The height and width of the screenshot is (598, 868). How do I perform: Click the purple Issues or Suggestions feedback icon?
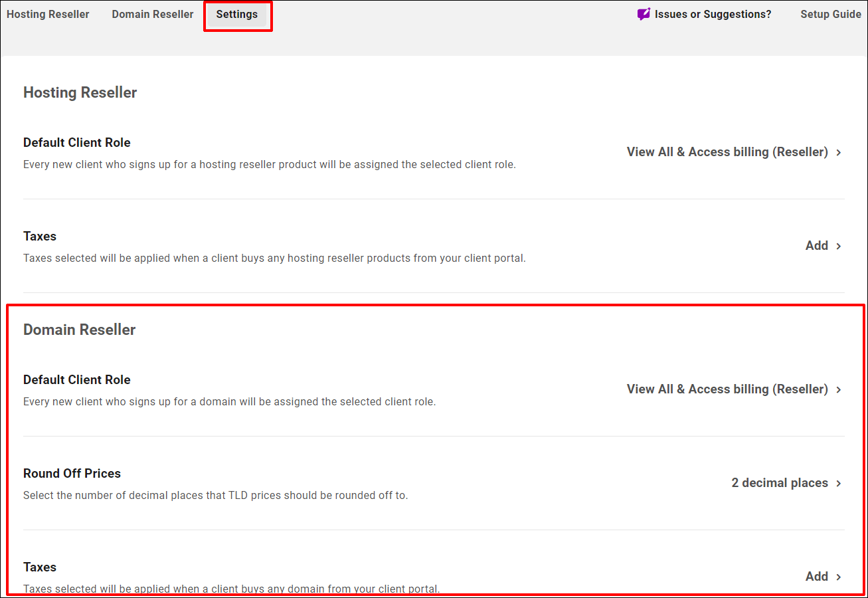tap(642, 13)
